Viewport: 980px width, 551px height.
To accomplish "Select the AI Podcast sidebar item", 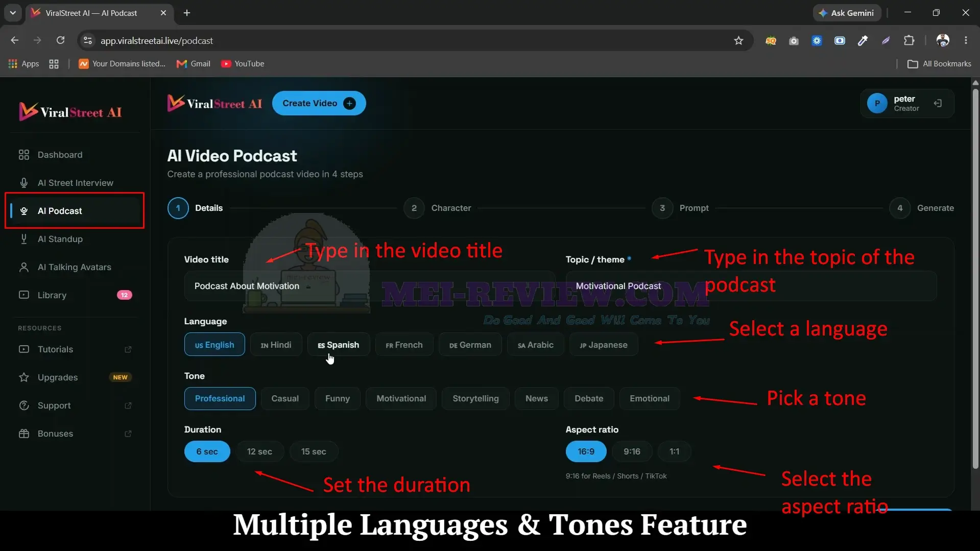I will pos(75,211).
